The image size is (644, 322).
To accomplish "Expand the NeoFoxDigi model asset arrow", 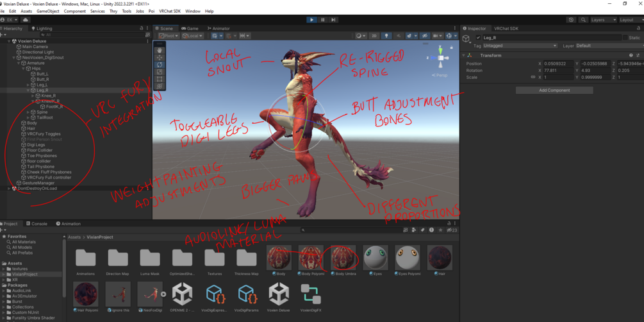I will point(163,294).
